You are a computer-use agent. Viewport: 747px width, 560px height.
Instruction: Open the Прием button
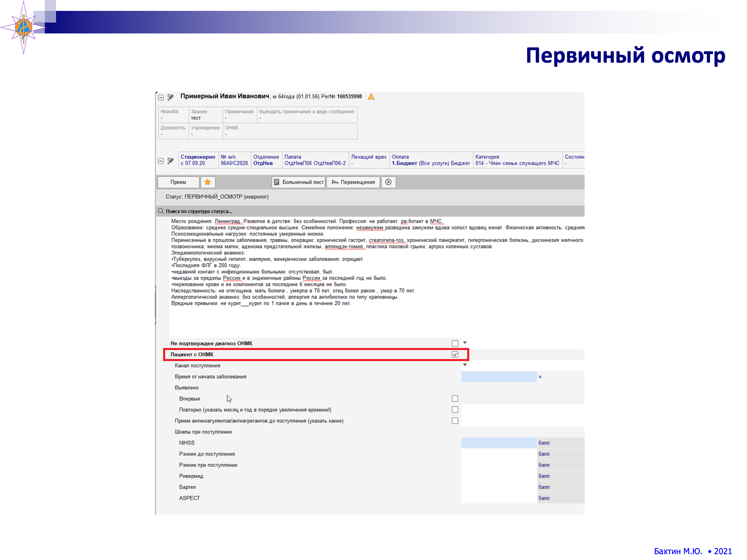[x=178, y=182]
